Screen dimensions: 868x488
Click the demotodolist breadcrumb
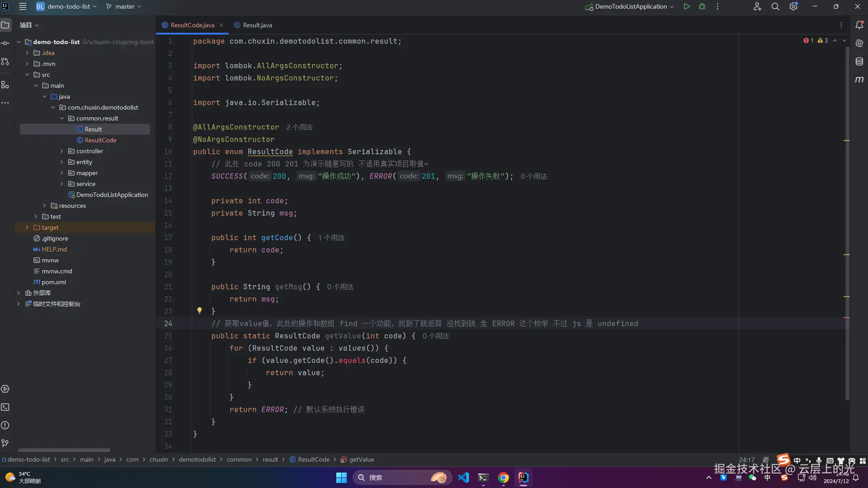click(x=197, y=459)
